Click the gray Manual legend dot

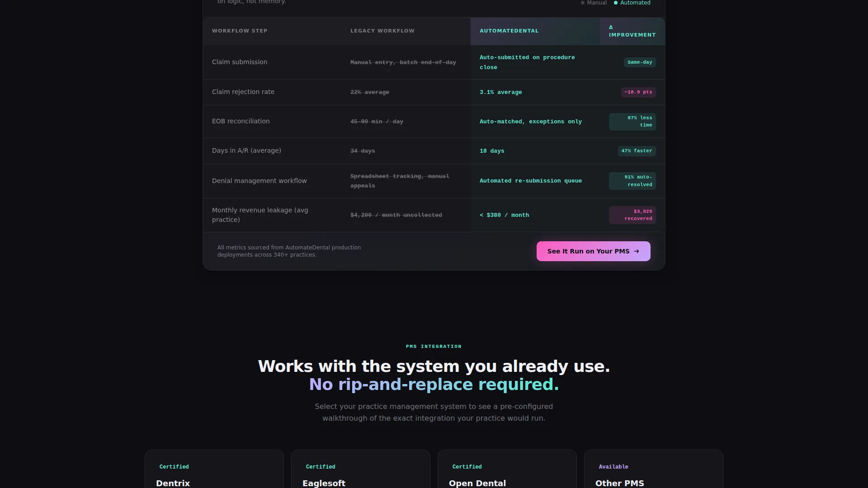[x=582, y=3]
